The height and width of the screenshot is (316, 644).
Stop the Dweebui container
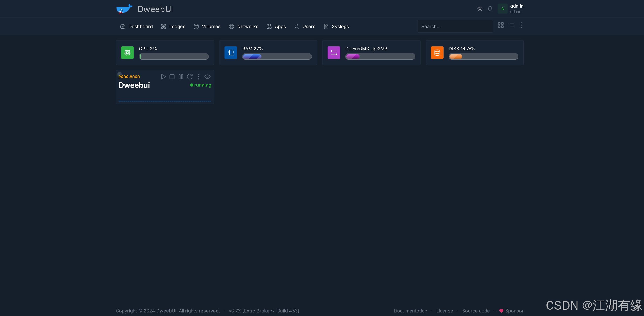[x=172, y=77]
